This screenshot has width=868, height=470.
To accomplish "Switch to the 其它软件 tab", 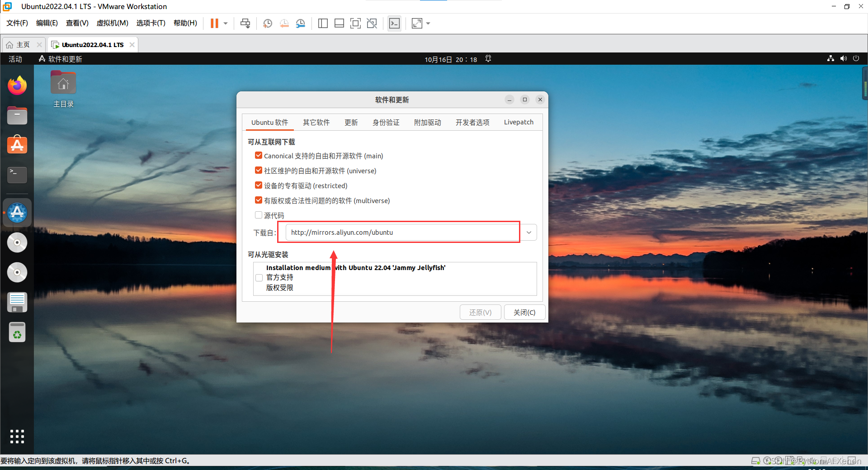I will (x=316, y=123).
